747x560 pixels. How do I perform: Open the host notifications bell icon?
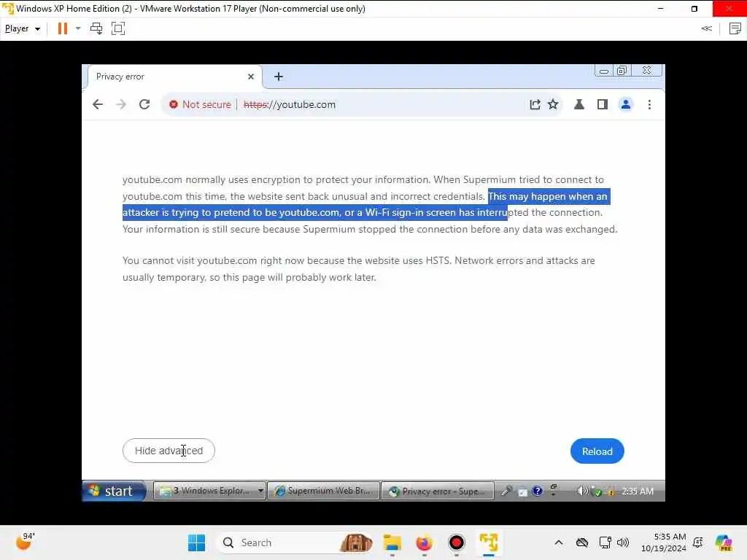(x=698, y=542)
